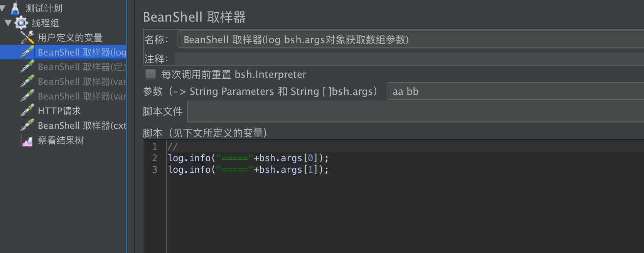Click line 2 of the script editor
The image size is (644, 253).
coord(248,158)
